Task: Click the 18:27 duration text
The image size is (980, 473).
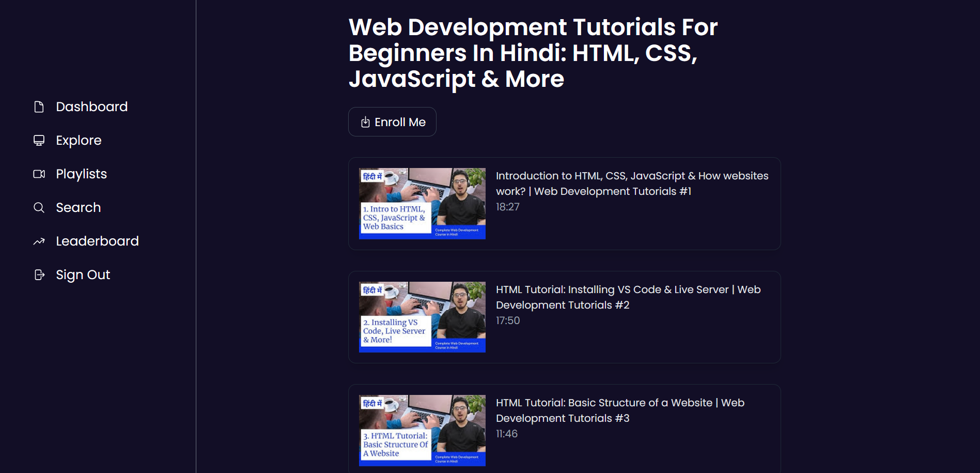Action: click(x=508, y=207)
